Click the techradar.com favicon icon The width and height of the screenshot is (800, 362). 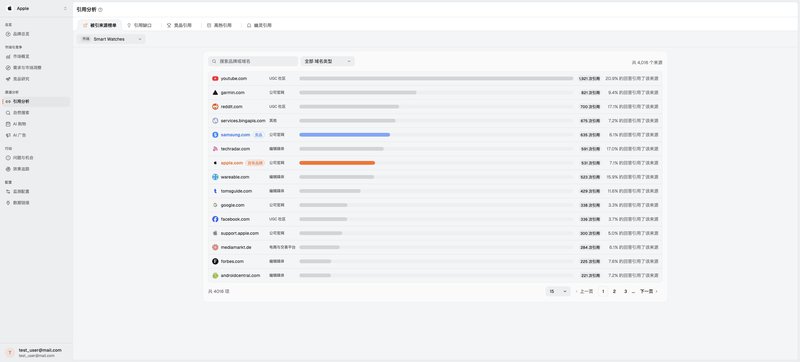click(x=215, y=149)
